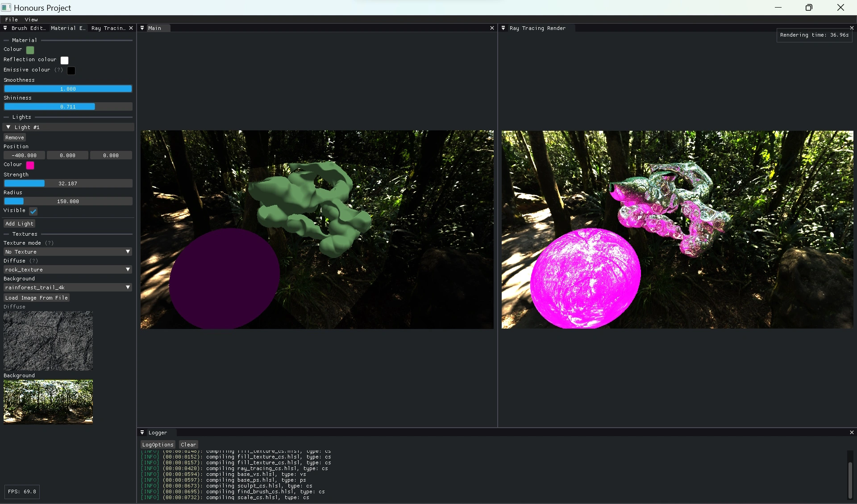Toggle the Light #1 Visible checkbox

coord(33,211)
